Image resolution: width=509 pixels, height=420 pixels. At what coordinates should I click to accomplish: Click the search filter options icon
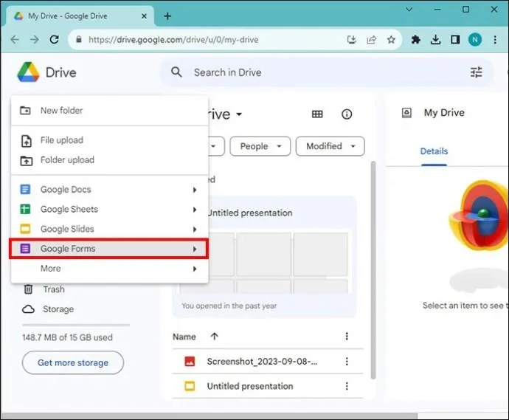(476, 72)
